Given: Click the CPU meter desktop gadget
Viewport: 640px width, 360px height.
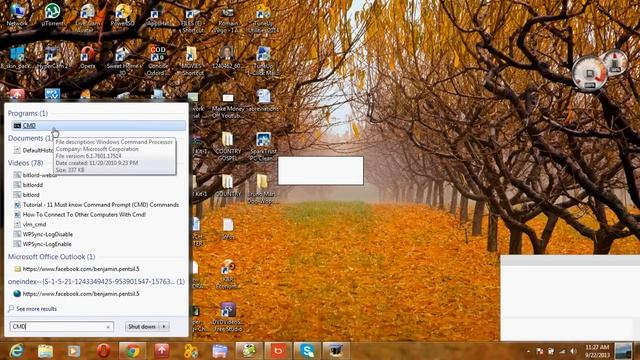Looking at the screenshot, I should (x=589, y=74).
